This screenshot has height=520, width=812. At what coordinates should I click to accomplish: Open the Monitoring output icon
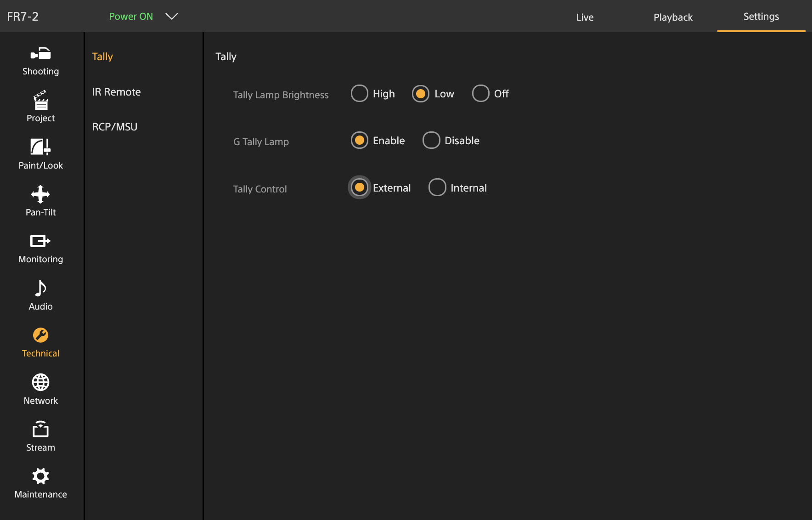click(x=40, y=241)
